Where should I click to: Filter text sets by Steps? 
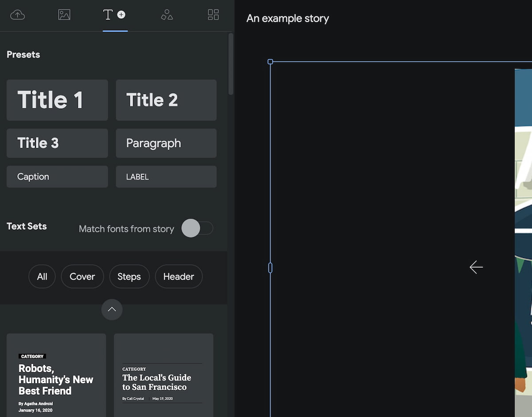[x=129, y=276]
